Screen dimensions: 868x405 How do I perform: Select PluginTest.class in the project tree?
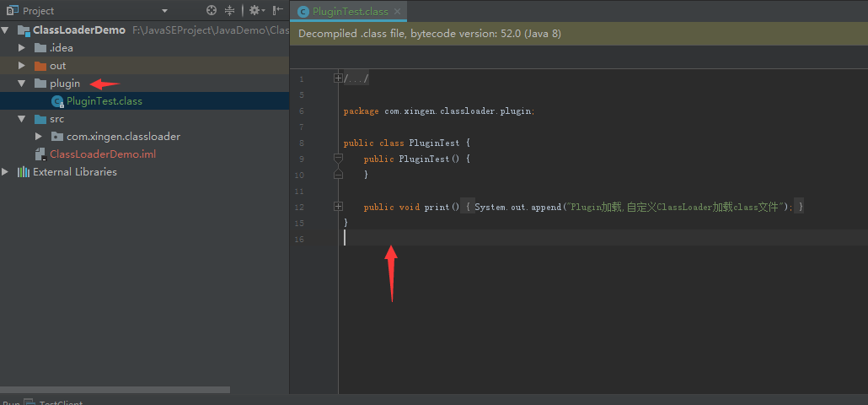pyautogui.click(x=104, y=101)
